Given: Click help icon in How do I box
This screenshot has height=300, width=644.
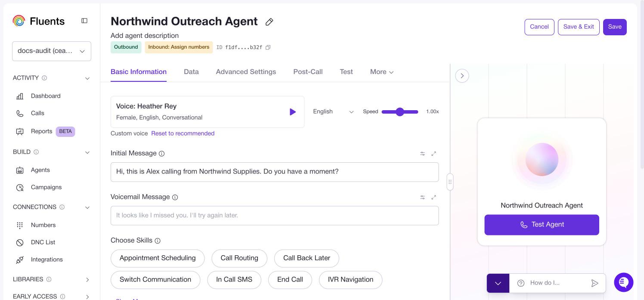Looking at the screenshot, I should [x=521, y=283].
